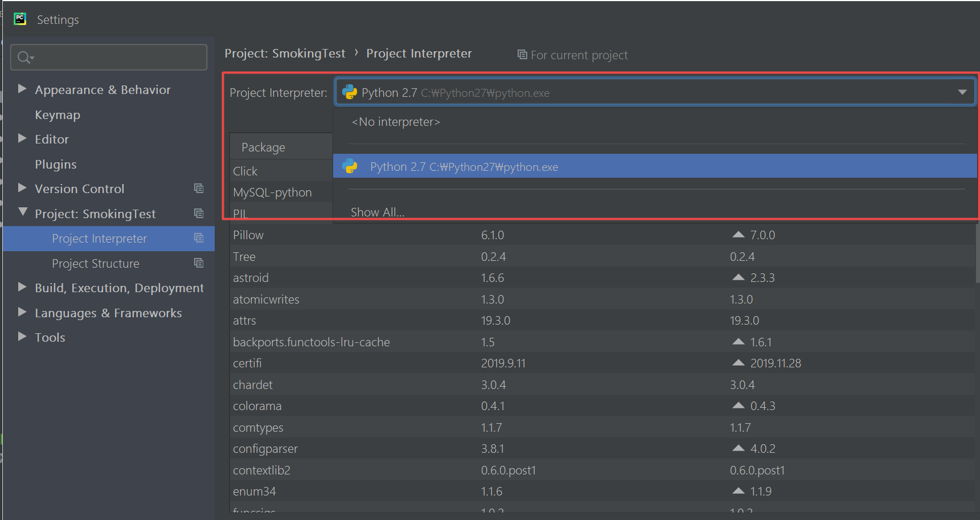Image resolution: width=980 pixels, height=520 pixels.
Task: Click contextlib2 latest version 0.6.0.post1
Action: 757,470
